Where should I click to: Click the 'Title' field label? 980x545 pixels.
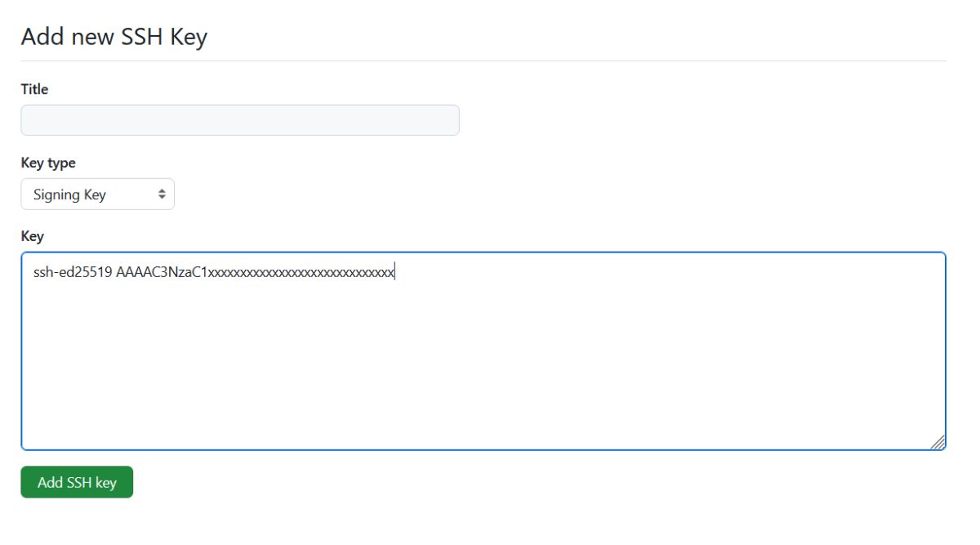click(x=34, y=89)
